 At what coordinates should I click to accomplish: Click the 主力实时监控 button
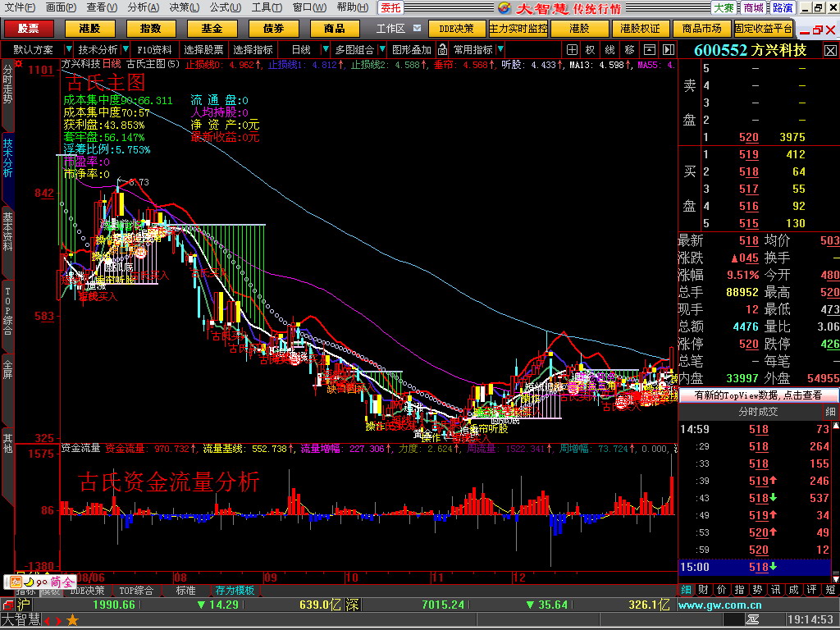click(518, 29)
